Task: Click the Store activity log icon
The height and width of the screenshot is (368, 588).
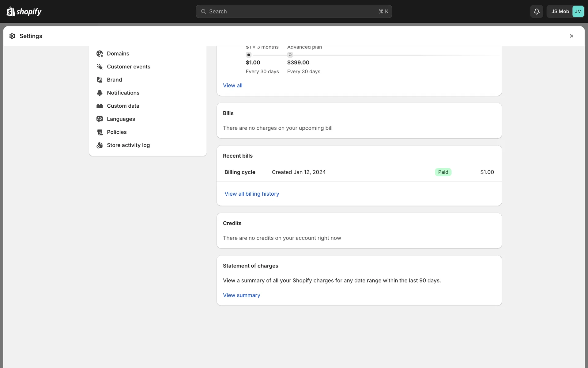Action: [100, 145]
